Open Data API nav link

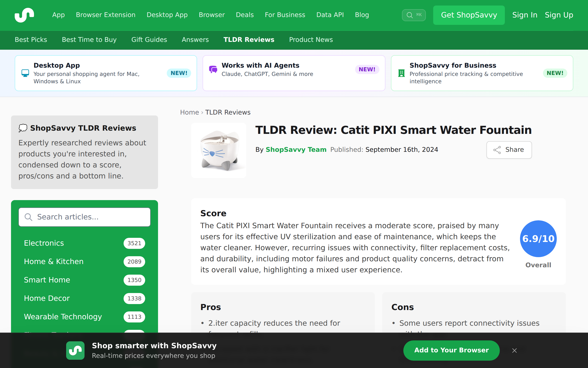[330, 15]
